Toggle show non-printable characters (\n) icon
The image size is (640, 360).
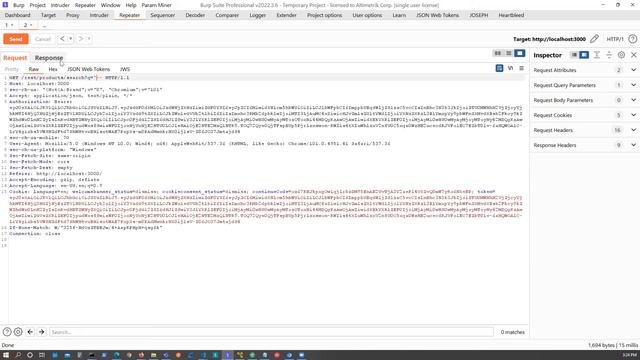point(510,68)
